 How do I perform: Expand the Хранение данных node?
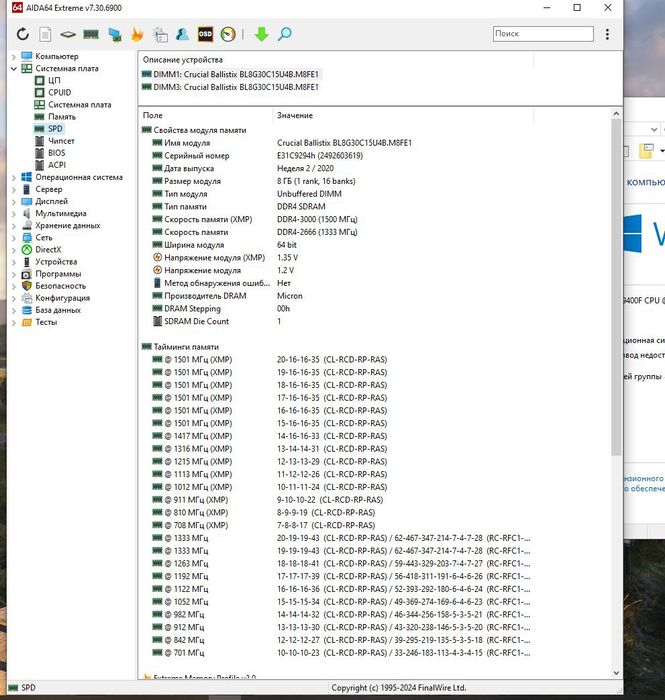pos(13,226)
